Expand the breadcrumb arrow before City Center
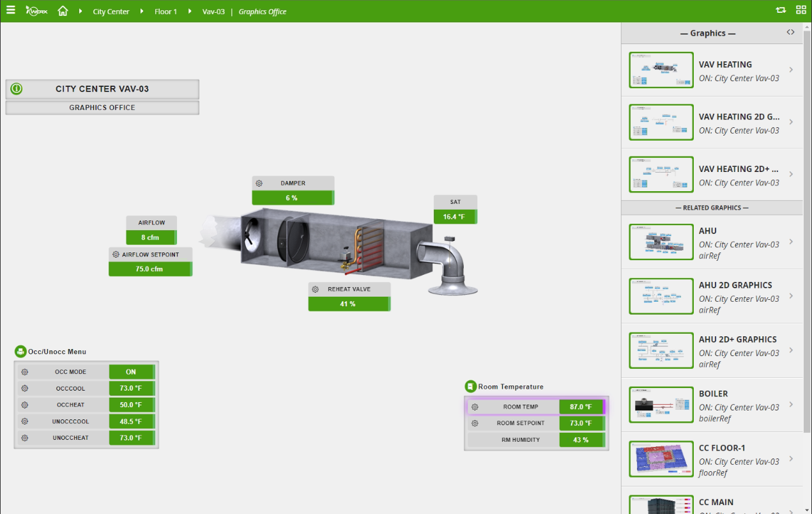Screen dimensions: 812x514 [x=81, y=12]
